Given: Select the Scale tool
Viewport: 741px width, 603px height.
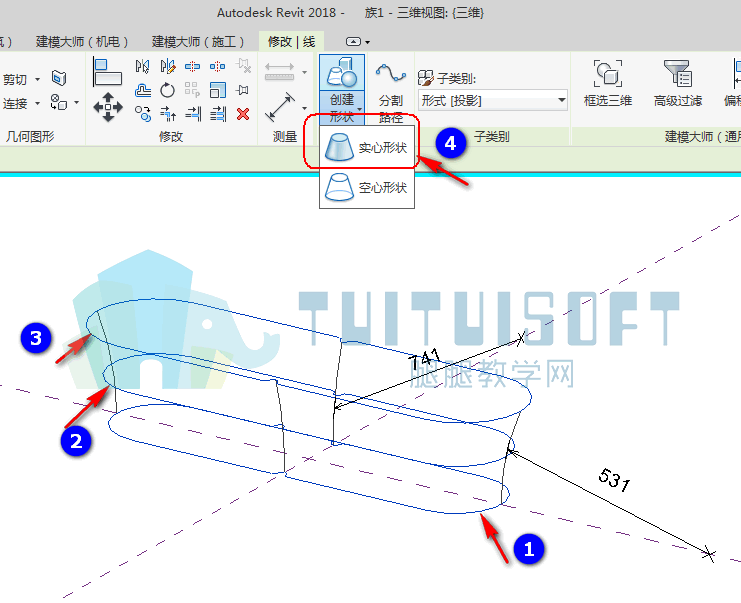Looking at the screenshot, I should pos(218,90).
